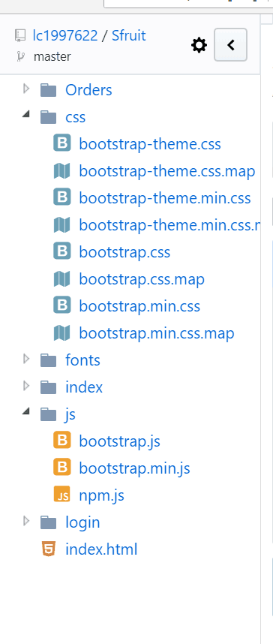Open file bootstrap-theme.min.css
The width and height of the screenshot is (273, 644).
point(164,198)
